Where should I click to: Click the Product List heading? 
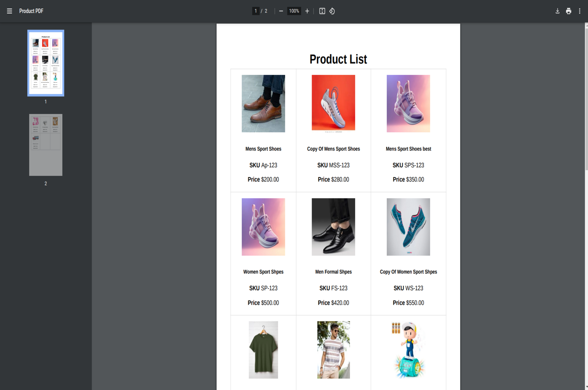[338, 59]
